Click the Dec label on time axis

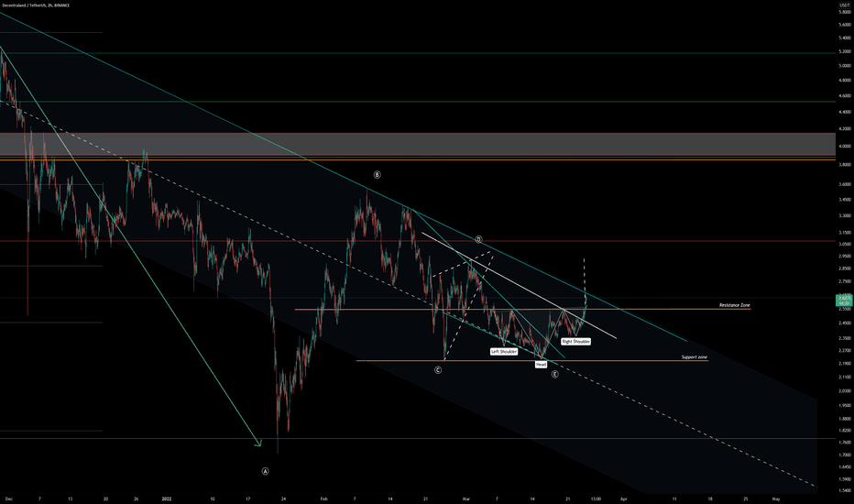click(9, 499)
